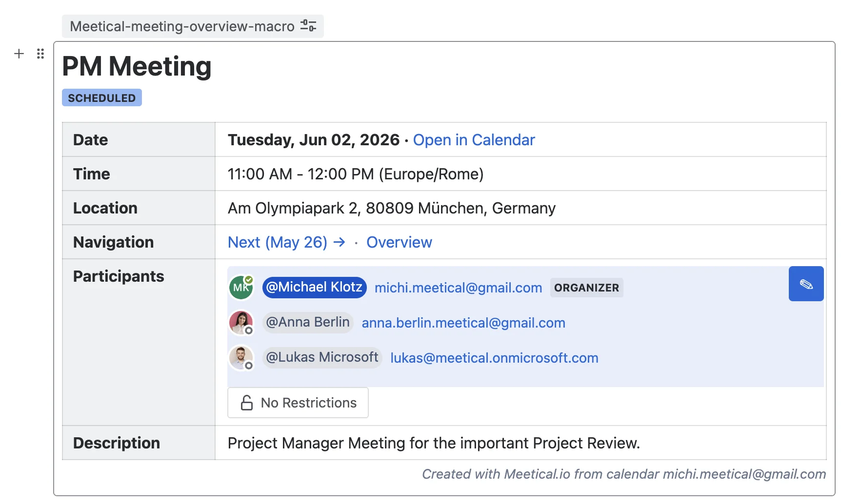The image size is (841, 504).
Task: Click lukas@meetical.onmicrosoft.com email link
Action: click(494, 358)
